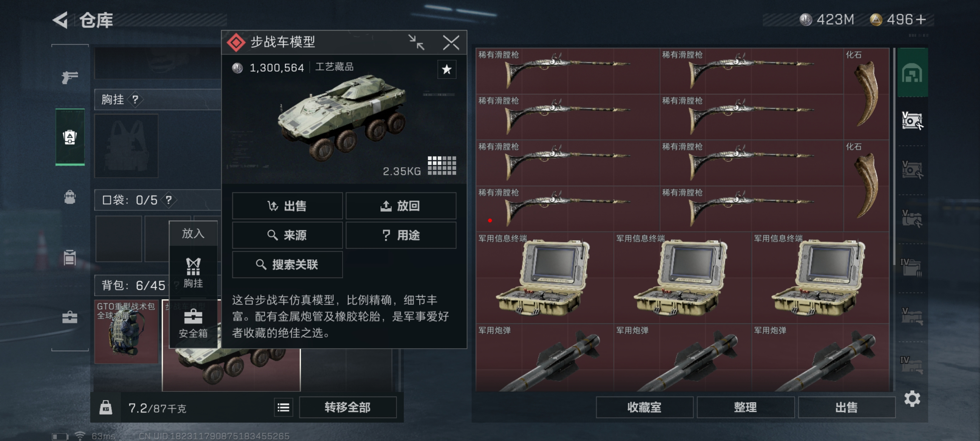The height and width of the screenshot is (441, 980).
Task: Collapse the item detail panel with shrink arrows
Action: tap(416, 42)
